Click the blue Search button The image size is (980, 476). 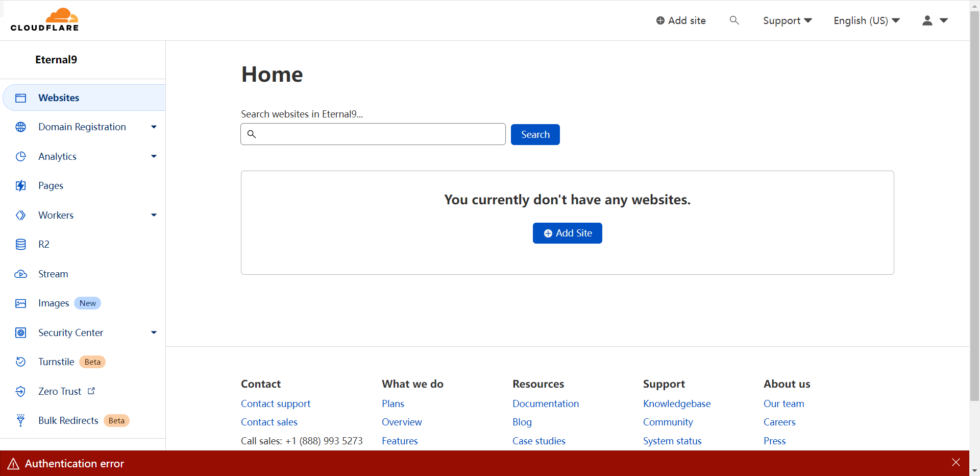point(535,135)
